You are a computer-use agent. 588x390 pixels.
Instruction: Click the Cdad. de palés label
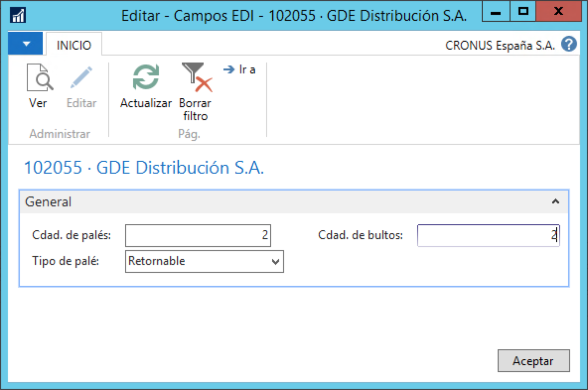click(x=71, y=235)
